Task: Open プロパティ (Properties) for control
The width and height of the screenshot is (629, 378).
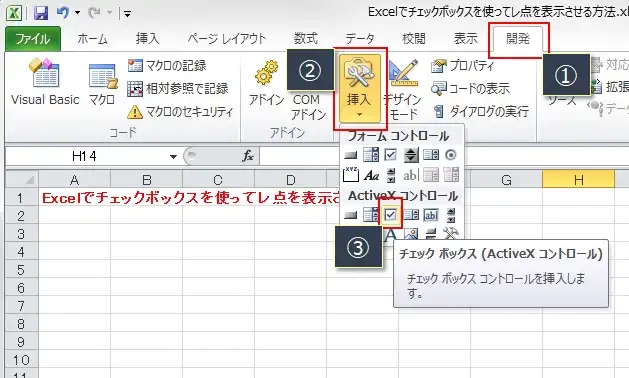Action: tap(462, 65)
